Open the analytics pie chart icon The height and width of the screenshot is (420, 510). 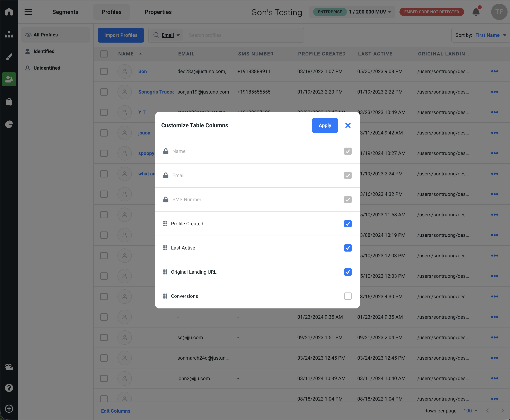[x=9, y=124]
